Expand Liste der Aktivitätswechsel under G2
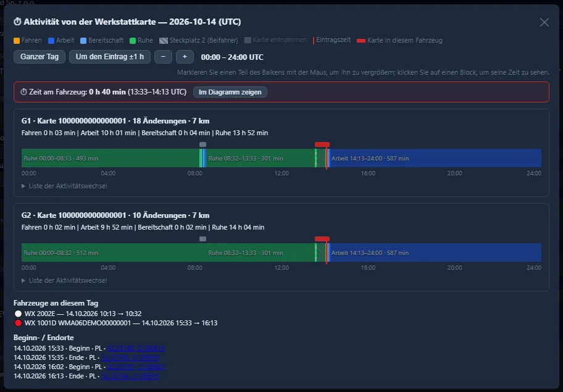The height and width of the screenshot is (392, 563). pos(64,280)
